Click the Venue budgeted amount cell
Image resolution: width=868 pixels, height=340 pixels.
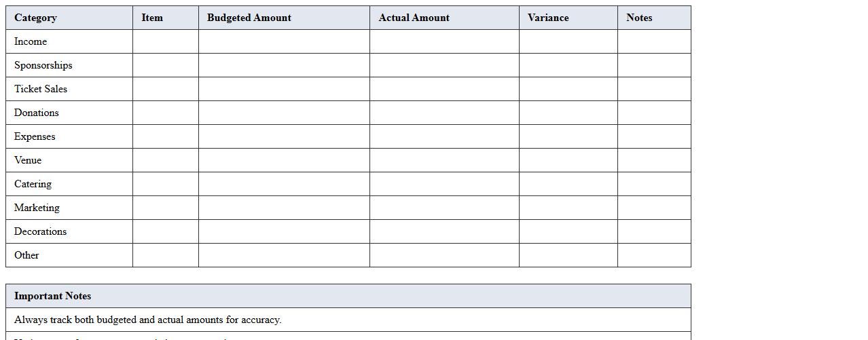284,160
